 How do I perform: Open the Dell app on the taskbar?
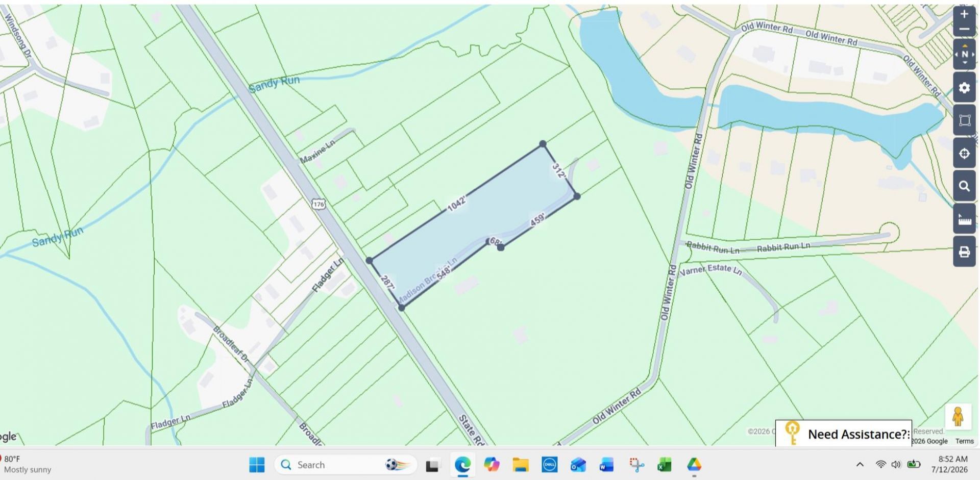click(x=549, y=465)
